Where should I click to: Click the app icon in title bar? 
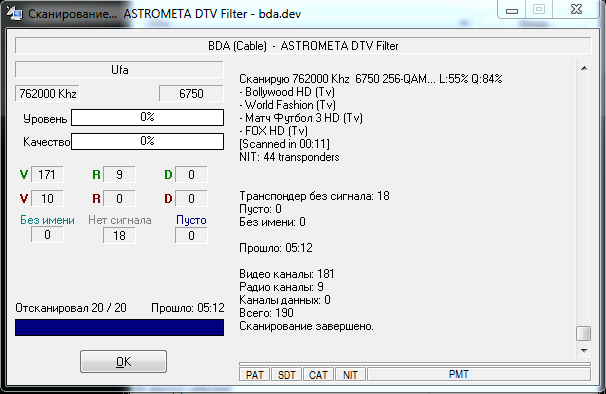click(x=15, y=13)
